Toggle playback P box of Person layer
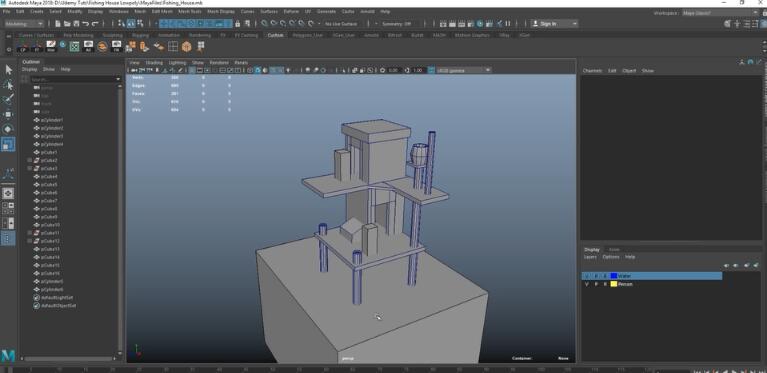The width and height of the screenshot is (767, 373). (596, 284)
